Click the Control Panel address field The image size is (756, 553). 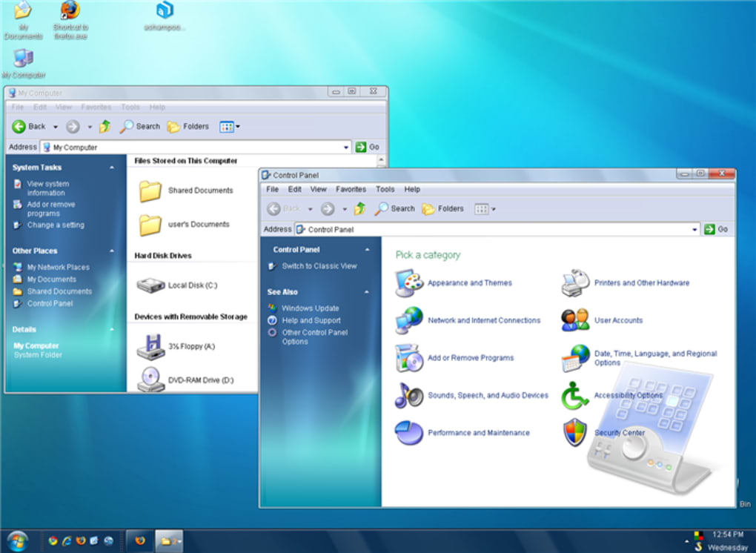coord(497,230)
